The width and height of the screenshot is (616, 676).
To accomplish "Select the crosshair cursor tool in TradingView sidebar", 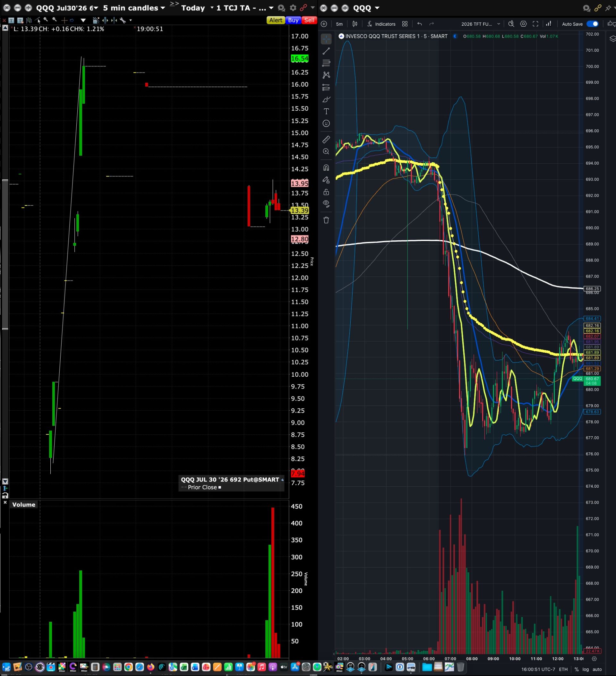I will [326, 39].
